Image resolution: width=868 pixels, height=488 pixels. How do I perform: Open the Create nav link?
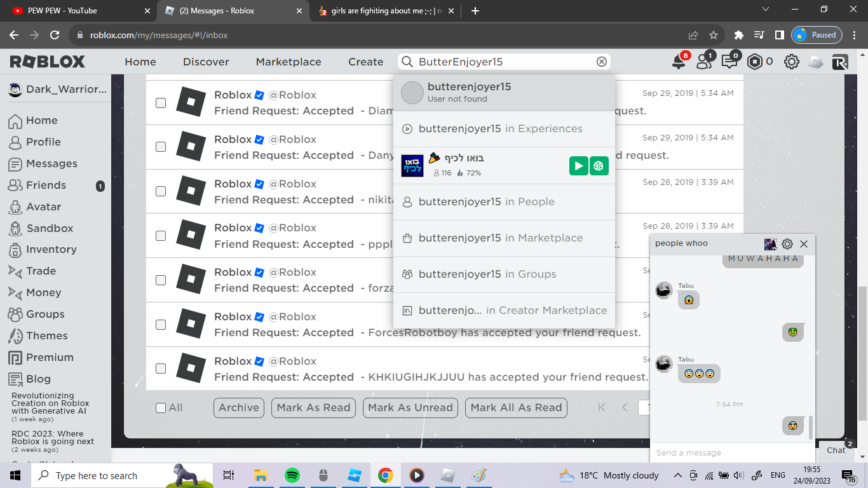point(365,62)
